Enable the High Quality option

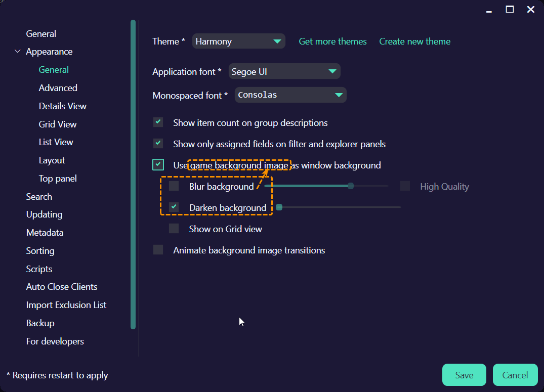[405, 186]
